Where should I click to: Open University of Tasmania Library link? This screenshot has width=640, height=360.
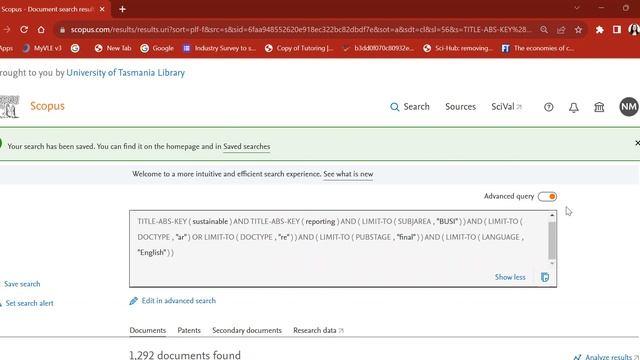tap(125, 73)
